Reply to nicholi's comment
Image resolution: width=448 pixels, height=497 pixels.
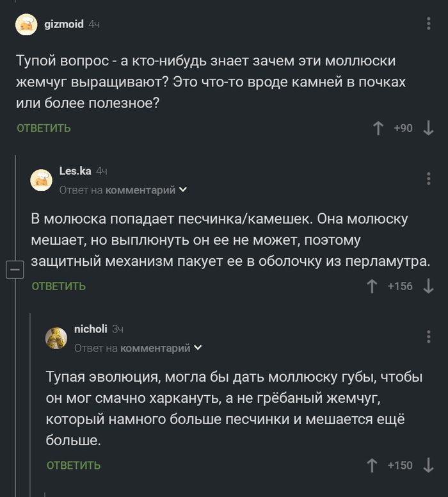(74, 466)
